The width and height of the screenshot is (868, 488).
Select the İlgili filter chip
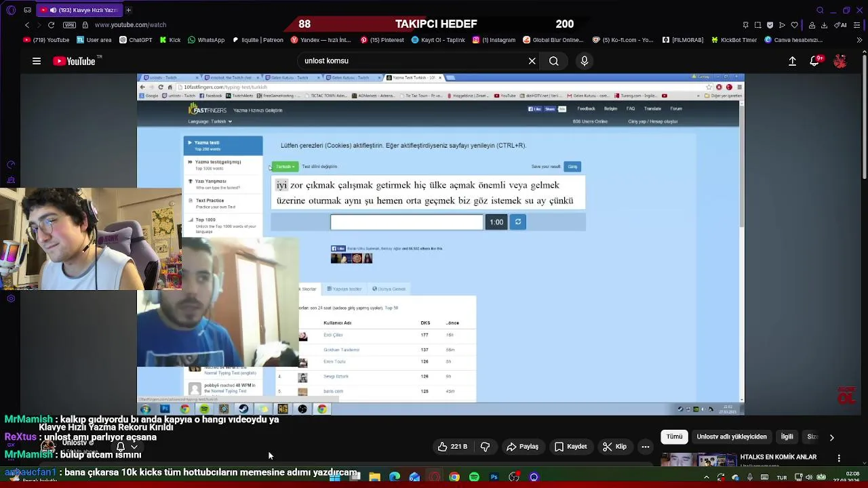click(787, 437)
